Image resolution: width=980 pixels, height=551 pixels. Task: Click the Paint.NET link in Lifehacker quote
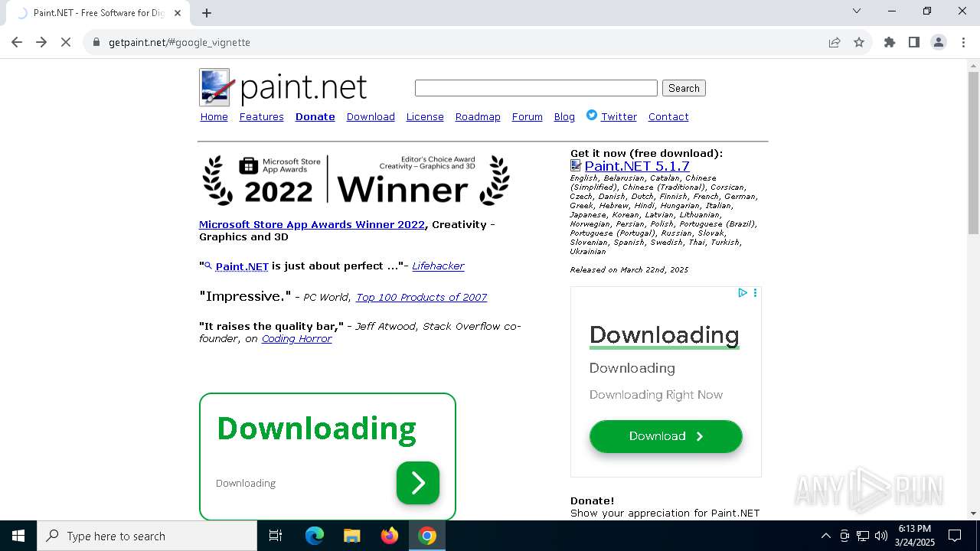pyautogui.click(x=242, y=266)
